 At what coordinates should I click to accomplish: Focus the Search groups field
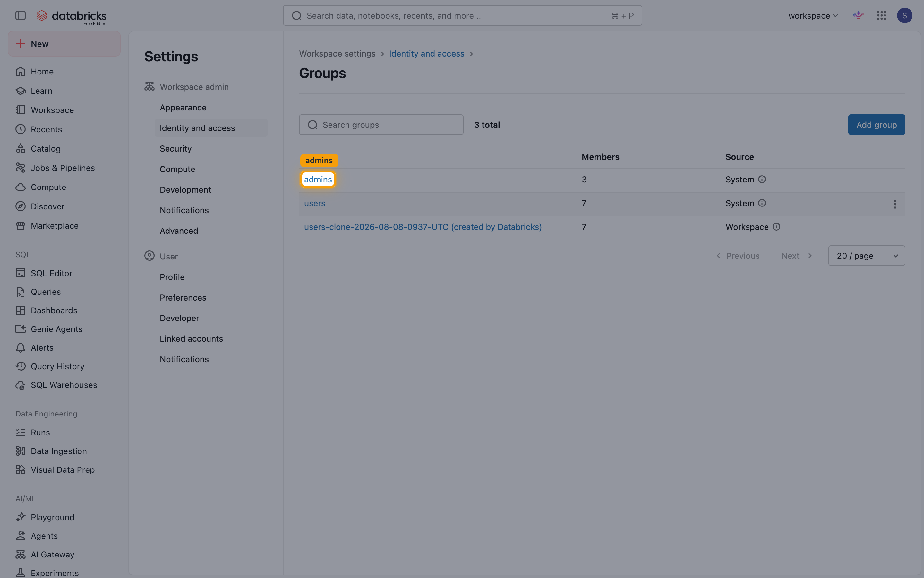pos(381,125)
